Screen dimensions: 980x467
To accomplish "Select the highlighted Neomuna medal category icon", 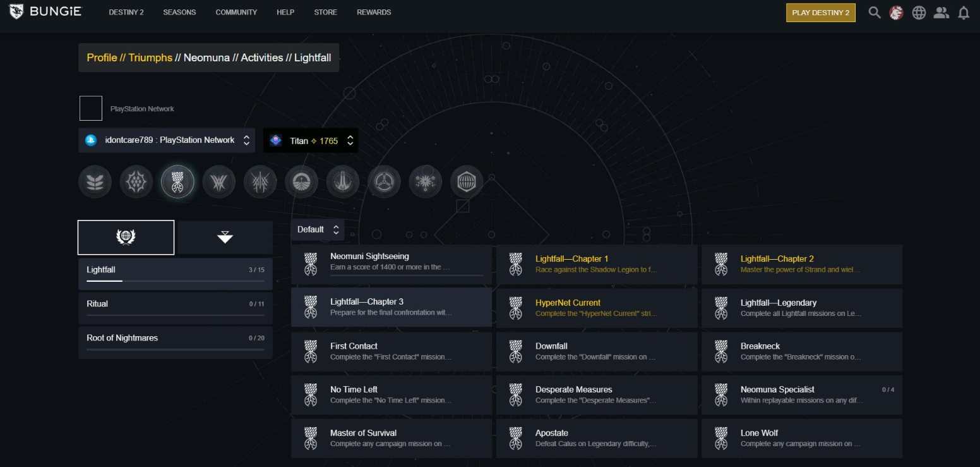I will coord(177,182).
